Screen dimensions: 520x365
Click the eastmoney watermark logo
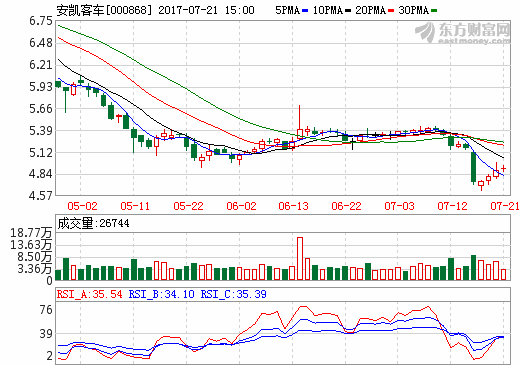pyautogui.click(x=463, y=33)
